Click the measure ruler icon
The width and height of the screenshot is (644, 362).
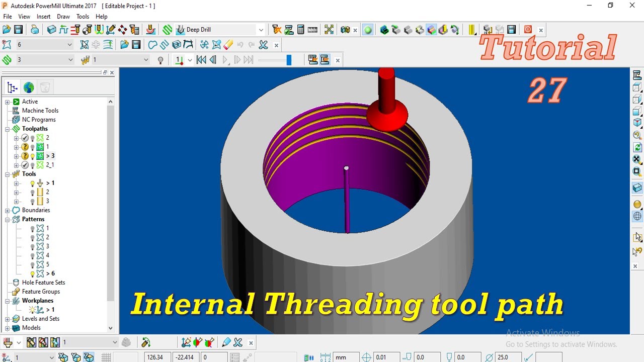point(312,30)
